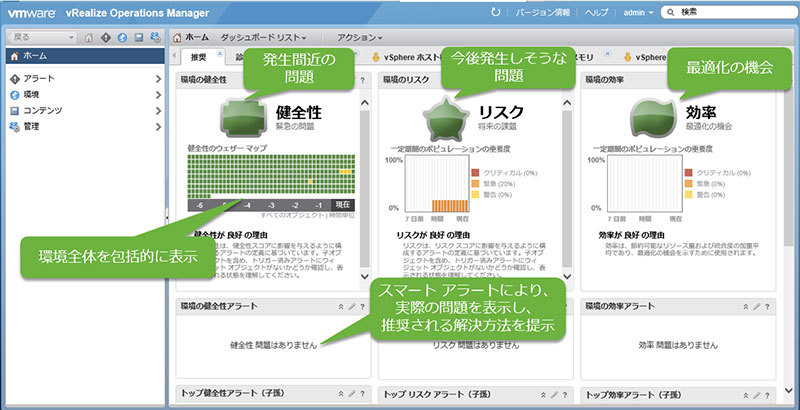
Task: Click the 効率 問題はありません message
Action: point(678,345)
